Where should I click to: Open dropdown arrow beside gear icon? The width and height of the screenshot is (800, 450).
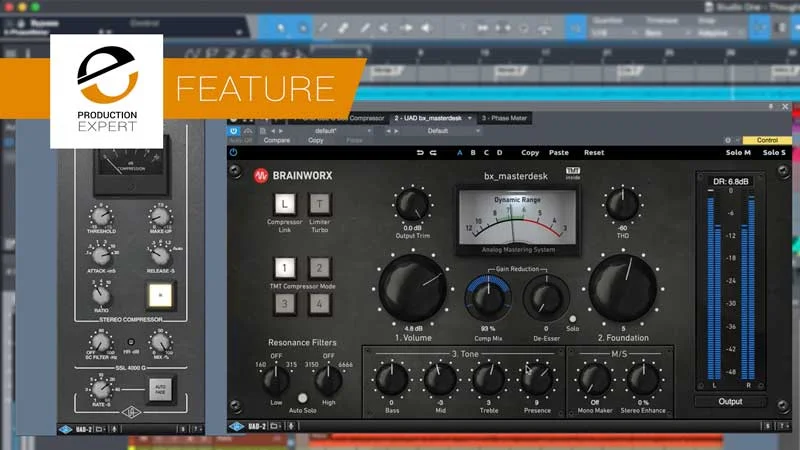(737, 140)
